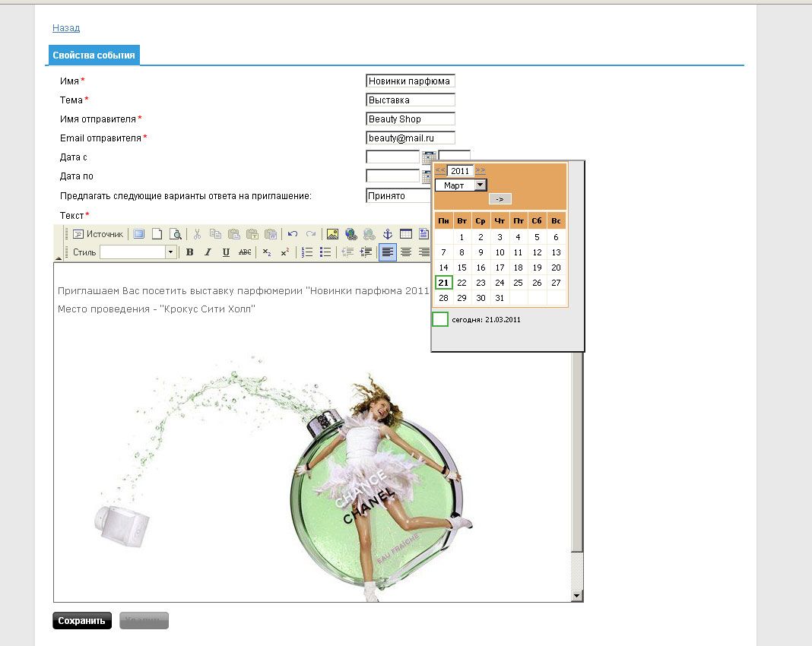Click the greyed button beside Сохранить
Screen dimensions: 812x646
144,621
